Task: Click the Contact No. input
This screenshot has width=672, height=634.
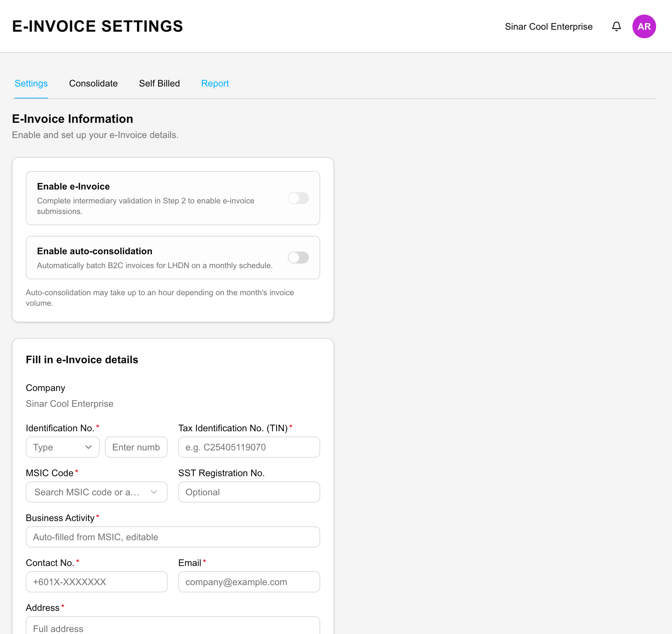Action: tap(97, 582)
